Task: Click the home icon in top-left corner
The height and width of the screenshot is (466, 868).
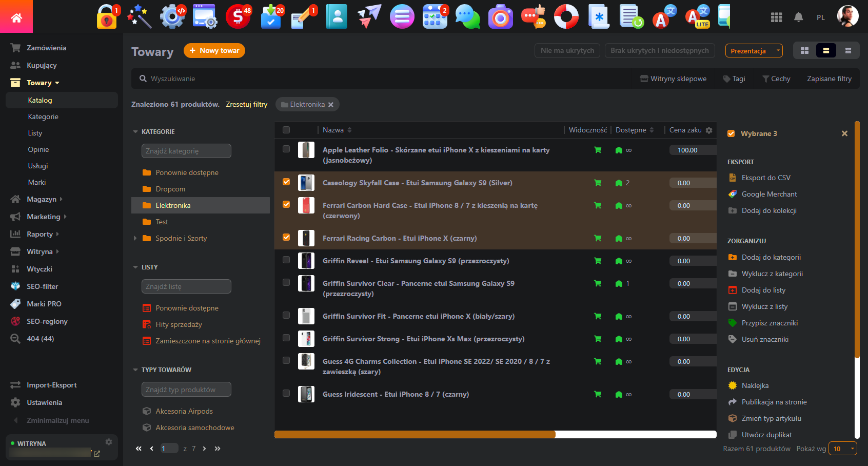Action: pos(16,18)
